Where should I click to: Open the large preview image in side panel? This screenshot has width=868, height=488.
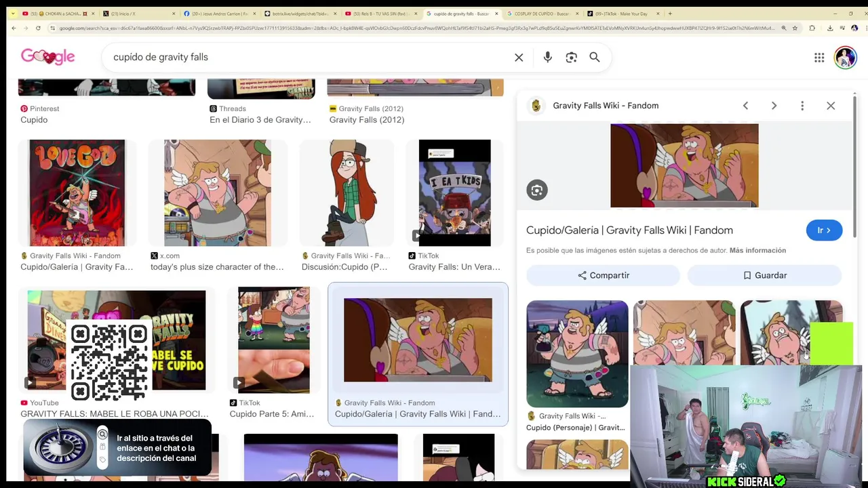[684, 165]
